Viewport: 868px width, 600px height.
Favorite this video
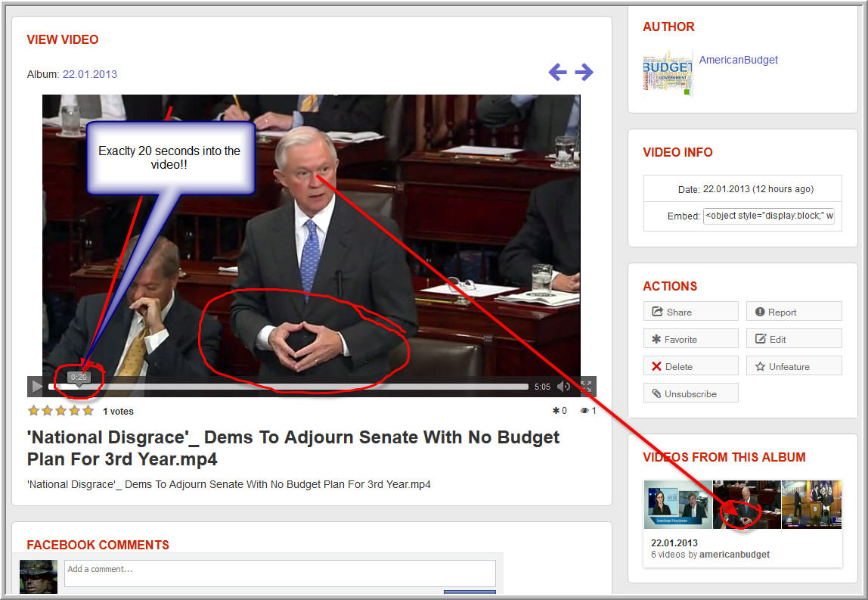click(x=691, y=339)
